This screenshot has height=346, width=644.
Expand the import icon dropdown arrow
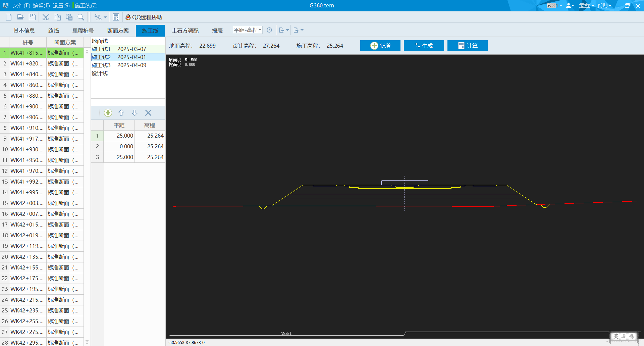click(287, 30)
